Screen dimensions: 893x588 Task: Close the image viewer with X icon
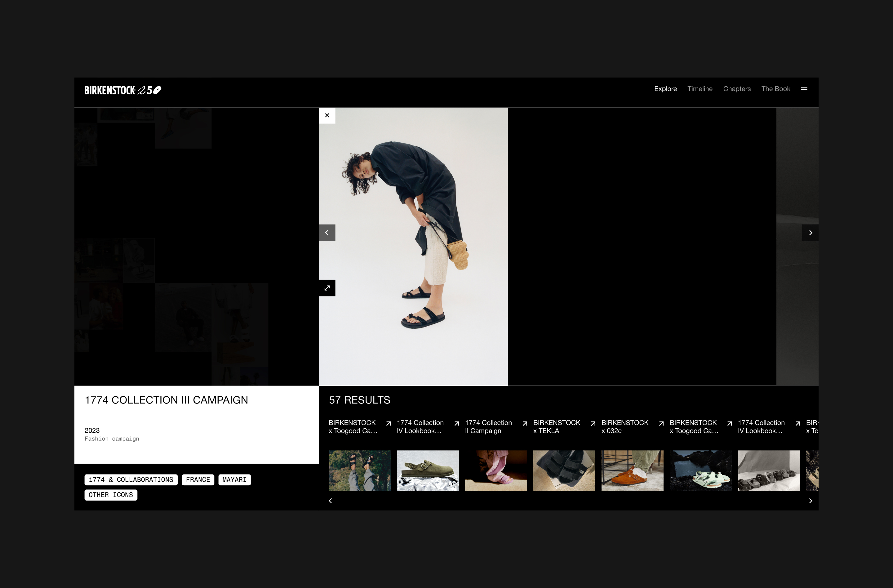point(327,116)
